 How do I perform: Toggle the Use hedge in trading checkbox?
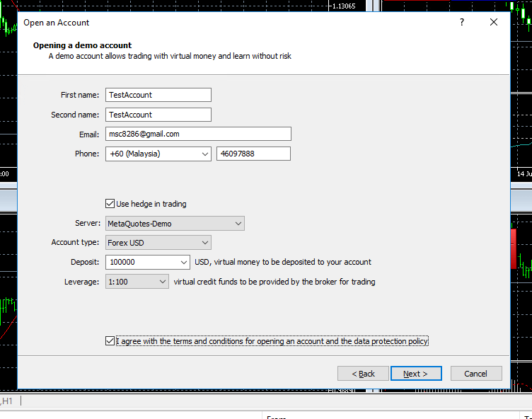coord(110,204)
